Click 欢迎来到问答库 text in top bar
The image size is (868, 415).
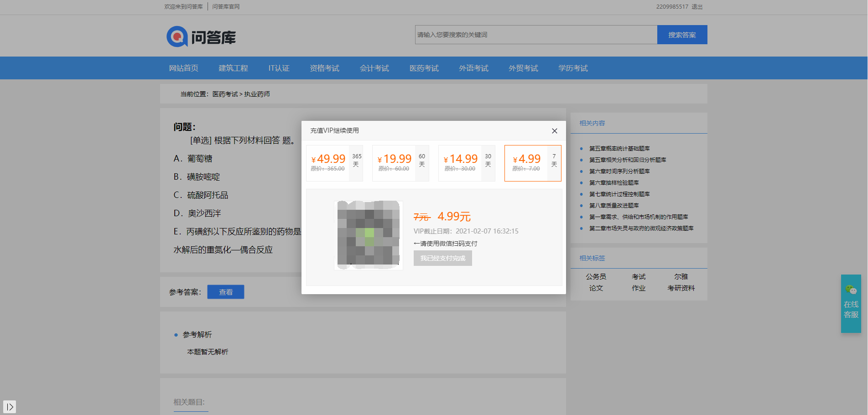(x=183, y=7)
